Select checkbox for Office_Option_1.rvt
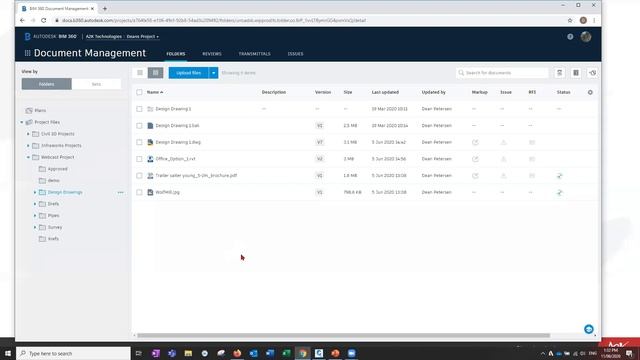Screen dimensions: 640x360 [x=139, y=159]
